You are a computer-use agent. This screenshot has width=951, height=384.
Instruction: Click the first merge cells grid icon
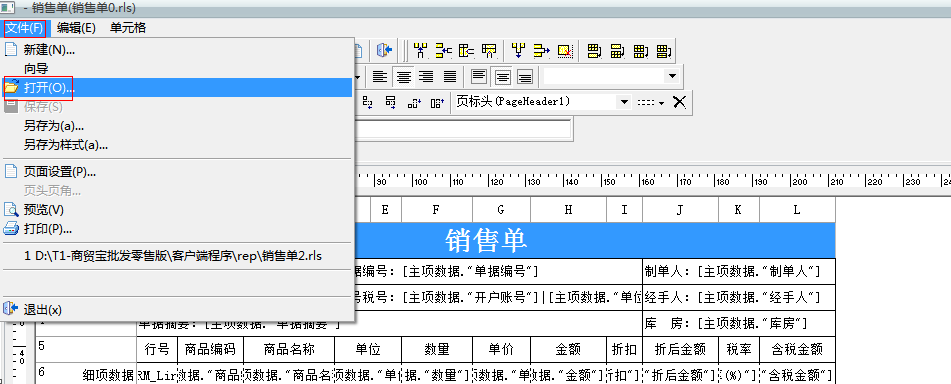(594, 51)
